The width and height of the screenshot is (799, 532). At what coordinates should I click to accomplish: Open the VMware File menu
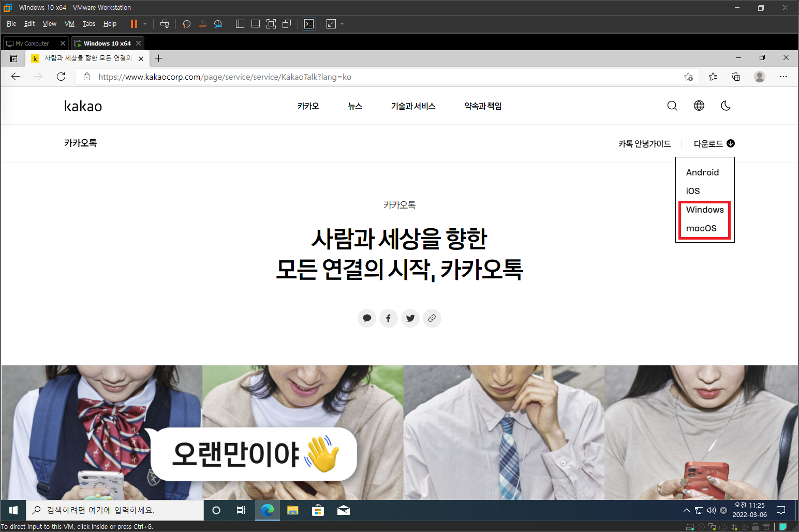click(x=11, y=24)
